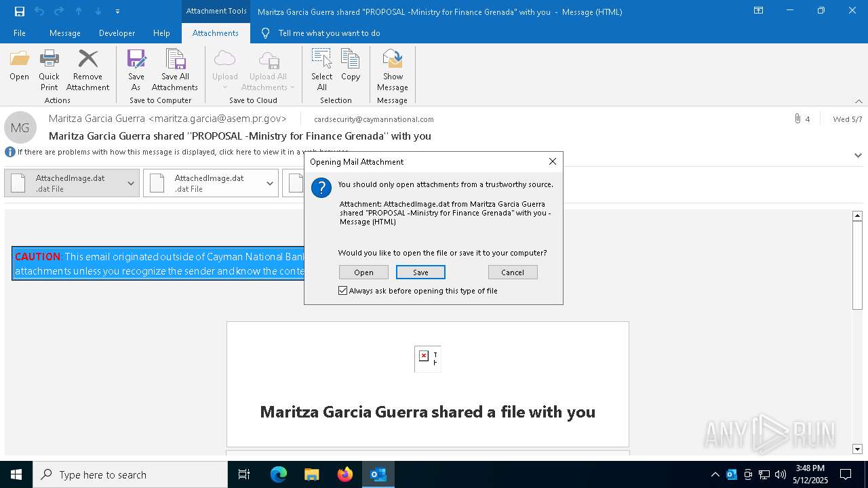This screenshot has width=868, height=488.
Task: Show hidden system tray icons
Action: click(715, 474)
